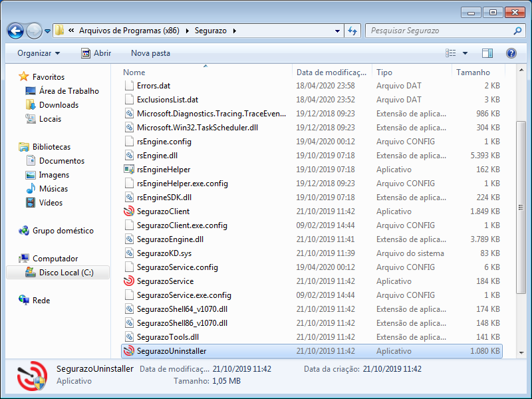The image size is (532, 399).
Task: Click the magnifier search icon
Action: [517, 31]
